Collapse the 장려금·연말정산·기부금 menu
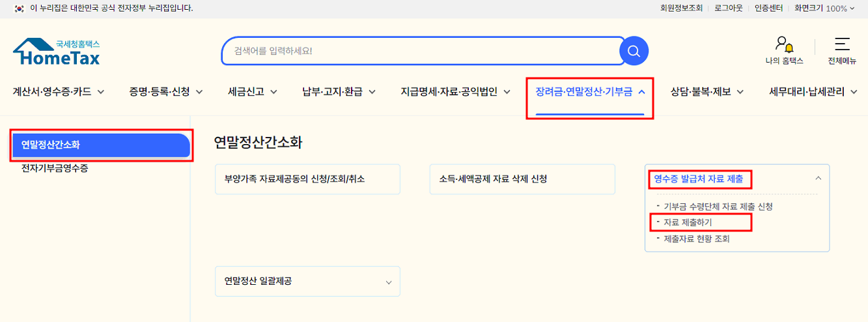Viewport: 868px width, 322px height. (590, 92)
